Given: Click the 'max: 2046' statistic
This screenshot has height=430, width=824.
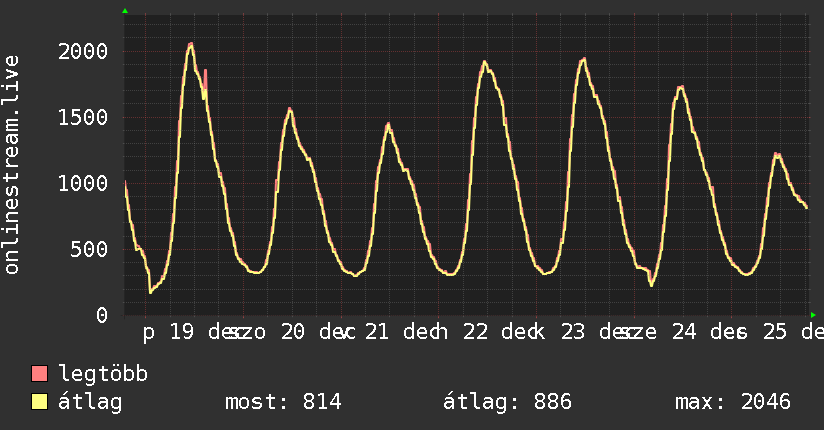Looking at the screenshot, I should coord(733,402).
